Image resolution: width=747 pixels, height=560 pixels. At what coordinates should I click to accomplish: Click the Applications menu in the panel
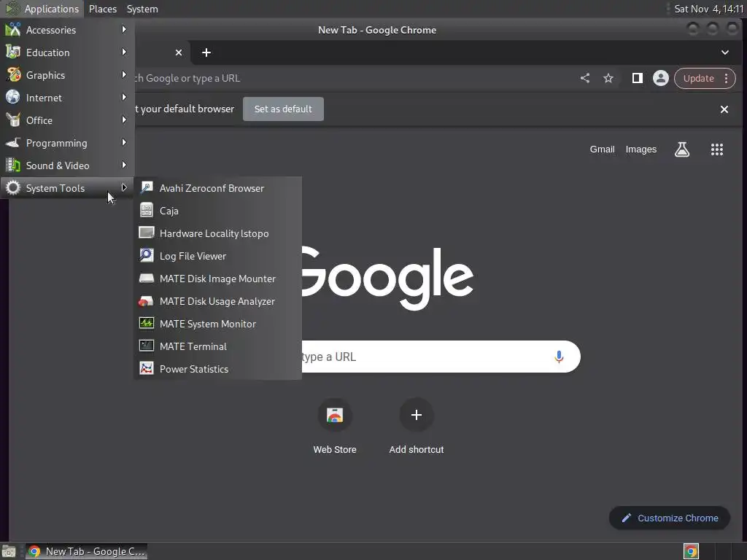pos(42,9)
